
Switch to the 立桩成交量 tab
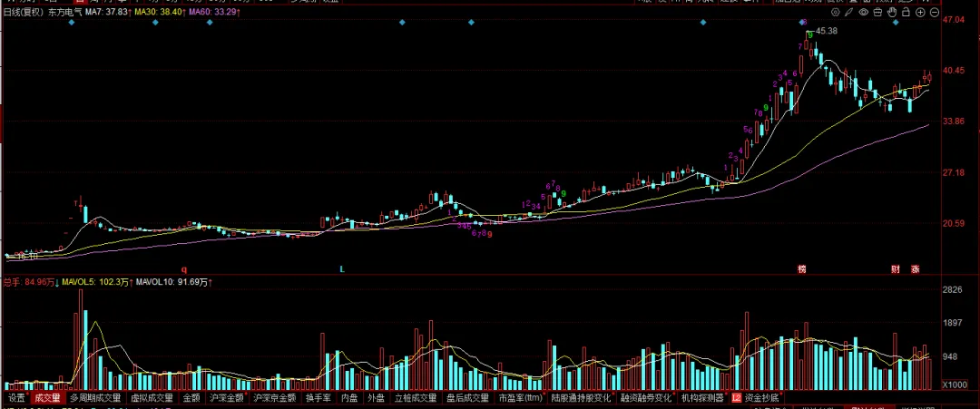416,398
